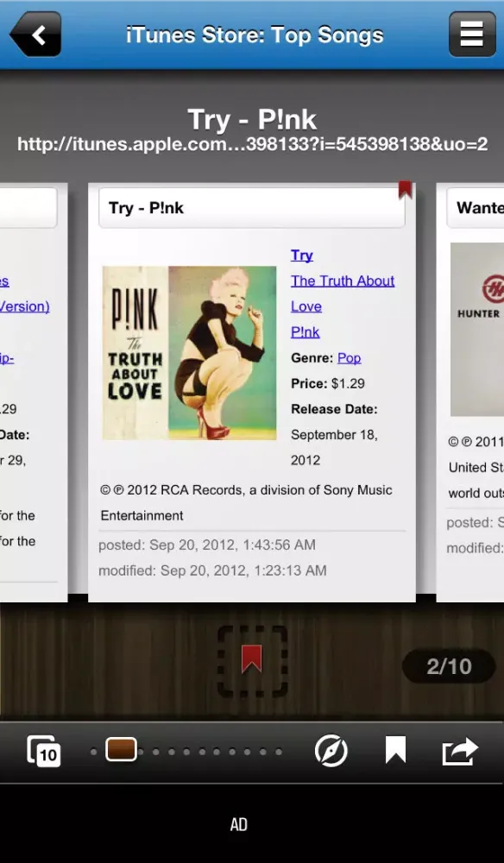
Task: Open the Version) link on the previous card
Action: [24, 306]
